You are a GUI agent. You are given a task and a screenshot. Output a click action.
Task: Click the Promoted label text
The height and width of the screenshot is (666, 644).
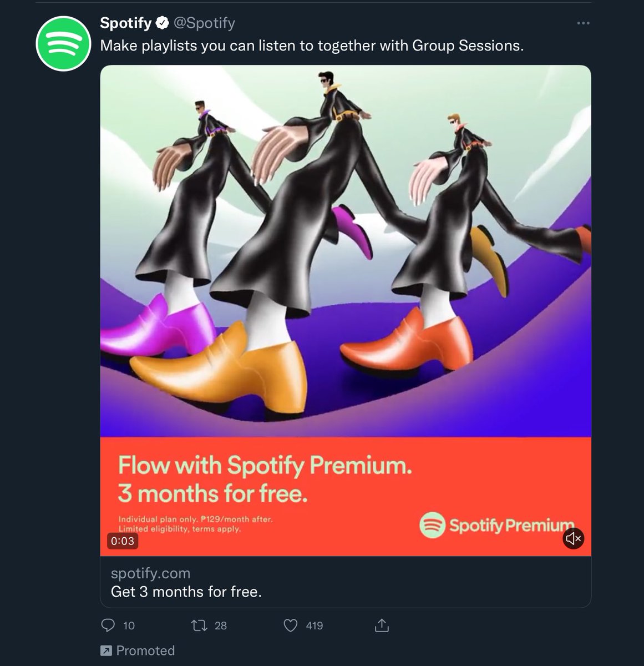click(145, 650)
